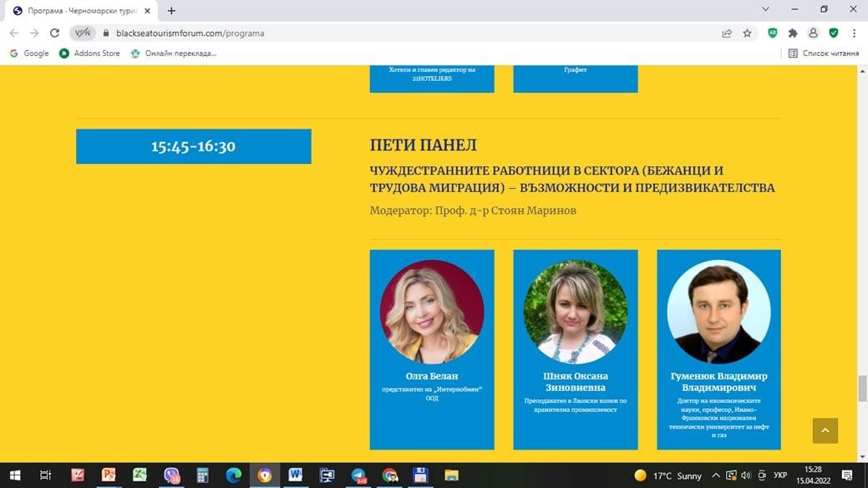Click the 15:45-16:30 time slot box

[x=194, y=146]
